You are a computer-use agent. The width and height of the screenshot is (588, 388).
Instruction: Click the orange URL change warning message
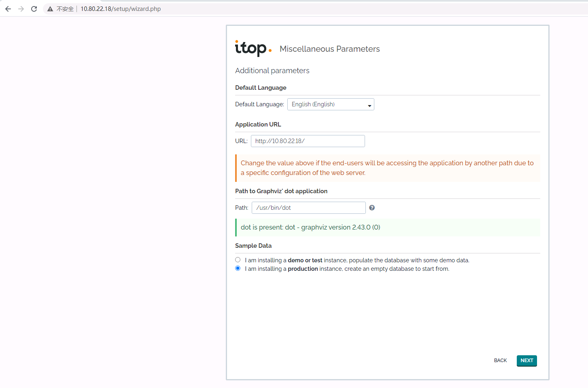tap(387, 168)
